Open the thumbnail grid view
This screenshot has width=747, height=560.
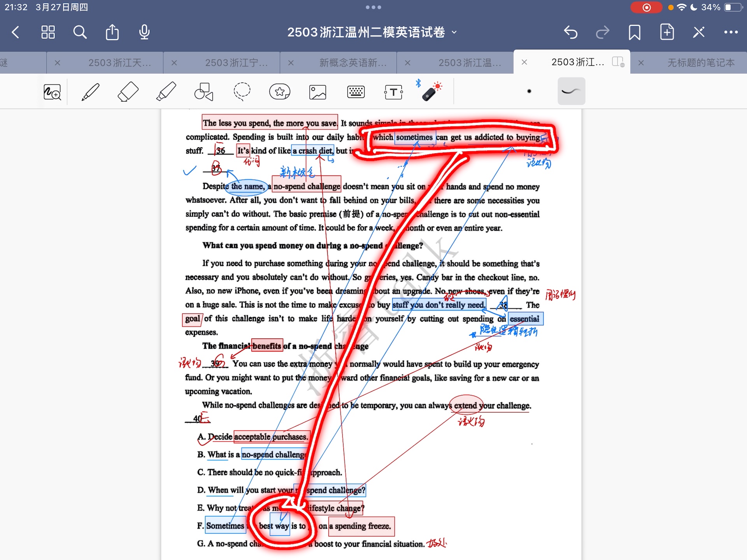[x=48, y=32]
